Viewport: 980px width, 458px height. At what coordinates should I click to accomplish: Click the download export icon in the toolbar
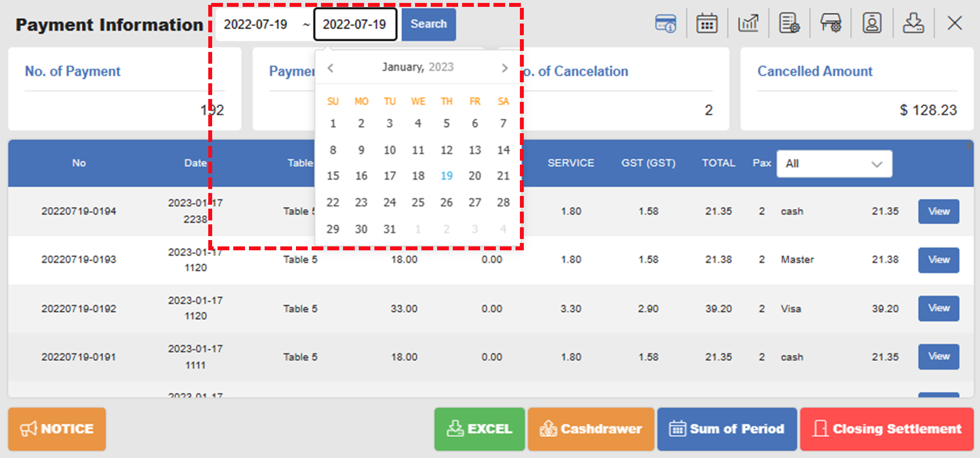pyautogui.click(x=913, y=23)
